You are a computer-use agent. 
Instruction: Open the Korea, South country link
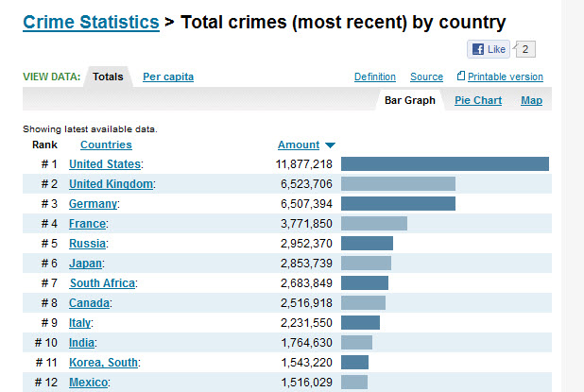(x=103, y=363)
